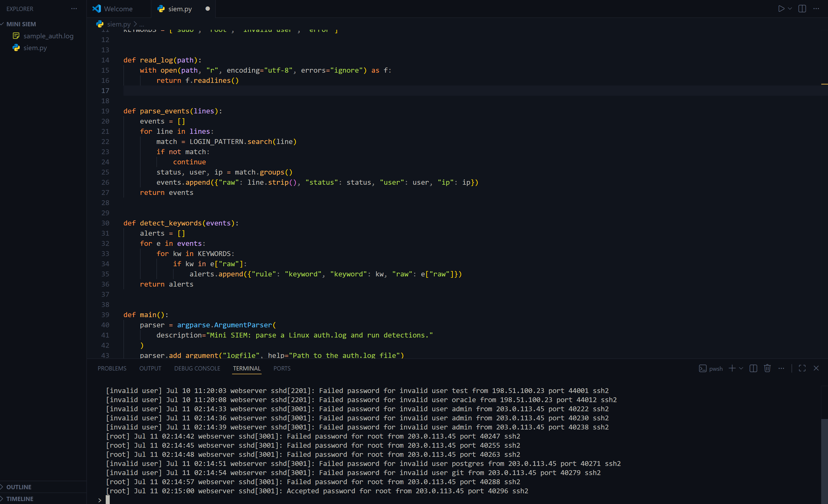Click line number 19 in the gutter
This screenshot has height=504, width=828.
(x=105, y=111)
